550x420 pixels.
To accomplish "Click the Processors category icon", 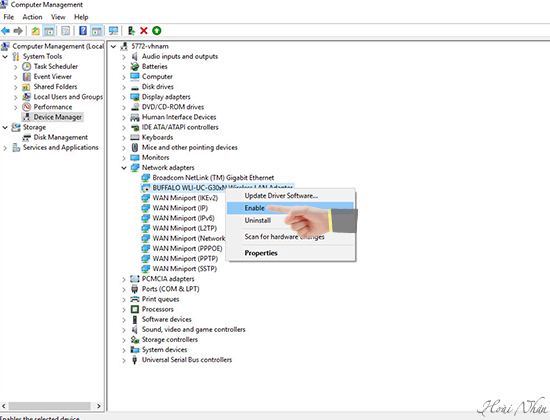I will click(135, 309).
